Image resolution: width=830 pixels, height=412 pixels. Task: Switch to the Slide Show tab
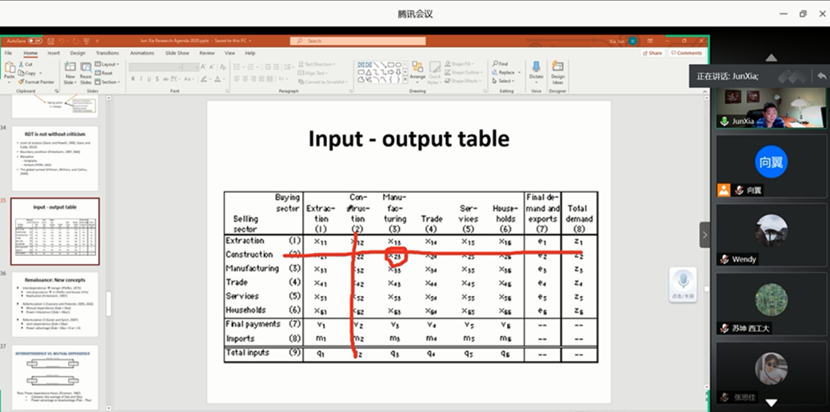click(x=176, y=52)
